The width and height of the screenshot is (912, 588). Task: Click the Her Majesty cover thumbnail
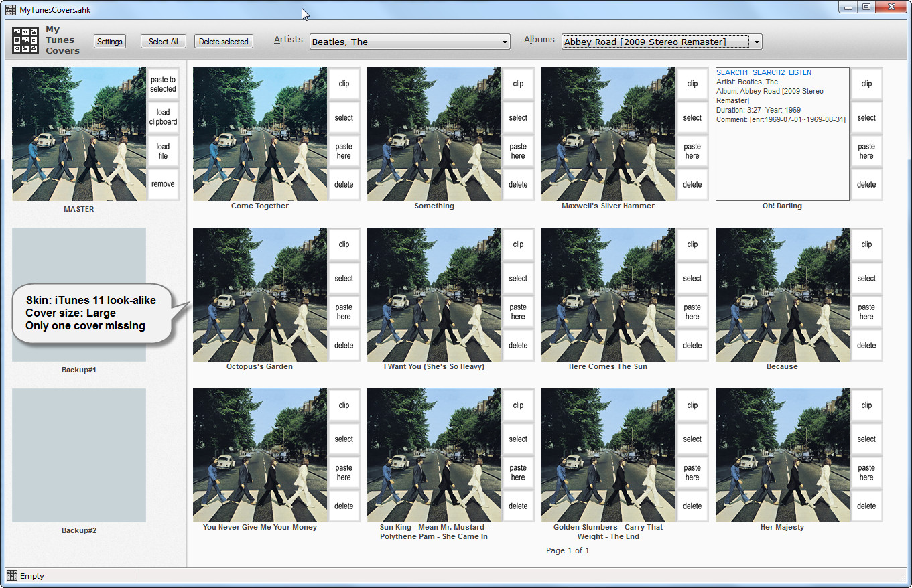click(x=783, y=455)
